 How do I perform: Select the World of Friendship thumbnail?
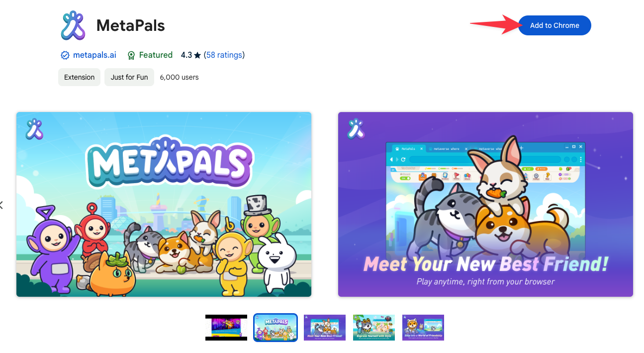(423, 328)
